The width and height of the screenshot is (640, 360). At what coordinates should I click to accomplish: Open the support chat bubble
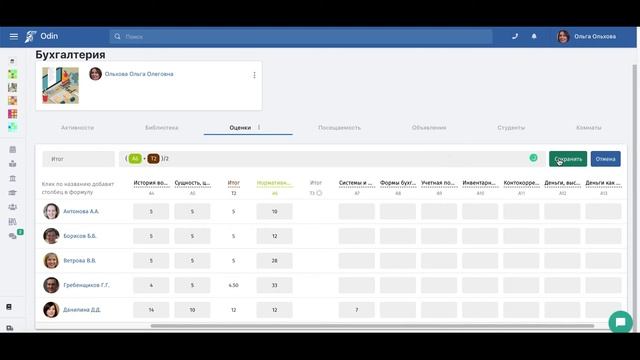click(x=620, y=322)
